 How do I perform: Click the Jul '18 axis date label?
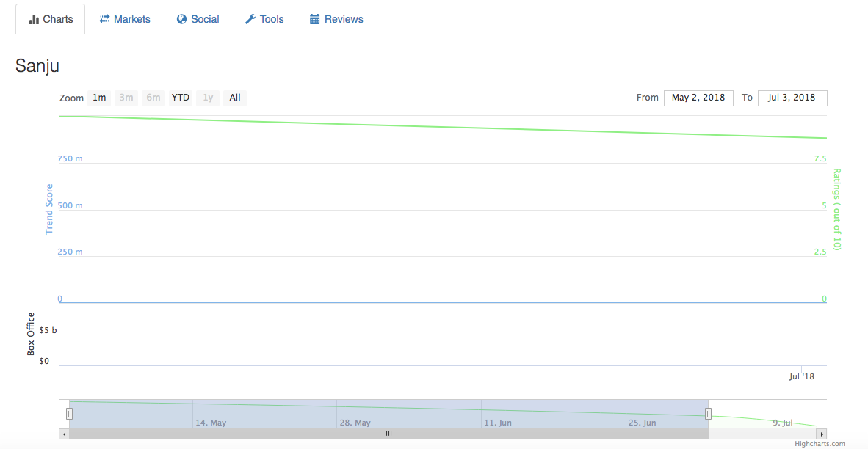click(x=802, y=376)
